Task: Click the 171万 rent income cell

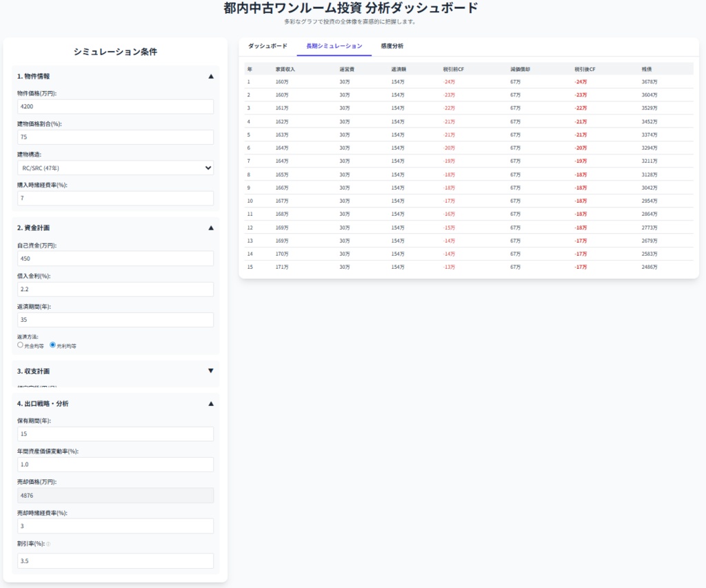Action: (282, 267)
